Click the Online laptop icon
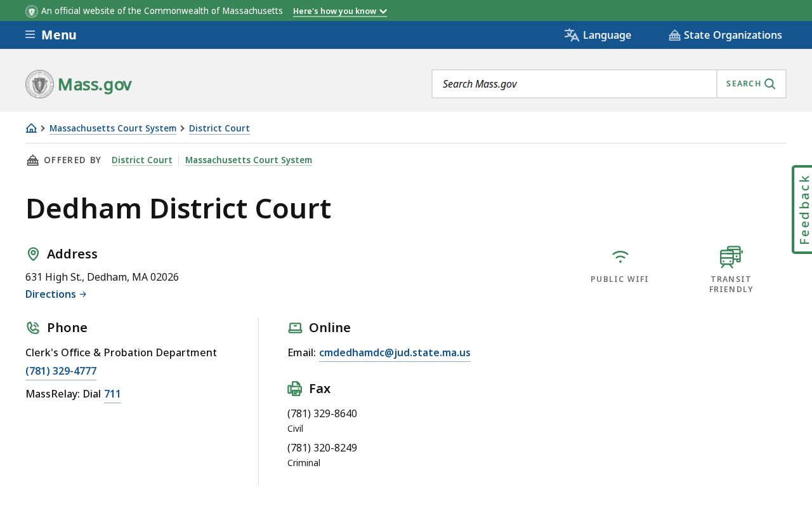This screenshot has height=508, width=812. tap(295, 328)
